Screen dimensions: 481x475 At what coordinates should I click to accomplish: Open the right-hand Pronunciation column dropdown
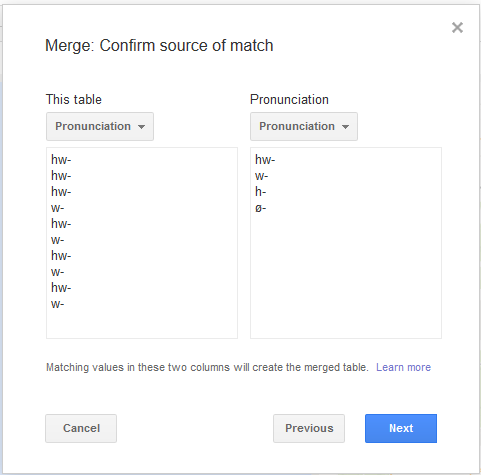pos(304,126)
